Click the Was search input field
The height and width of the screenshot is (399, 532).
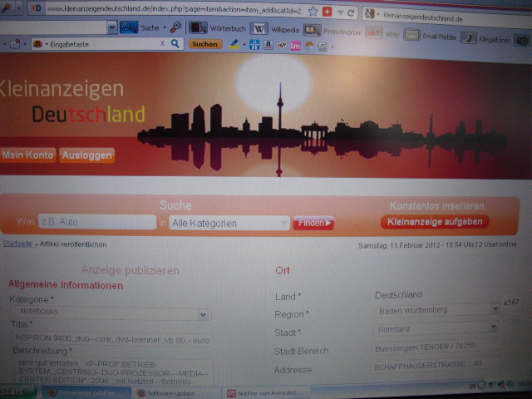pyautogui.click(x=96, y=223)
